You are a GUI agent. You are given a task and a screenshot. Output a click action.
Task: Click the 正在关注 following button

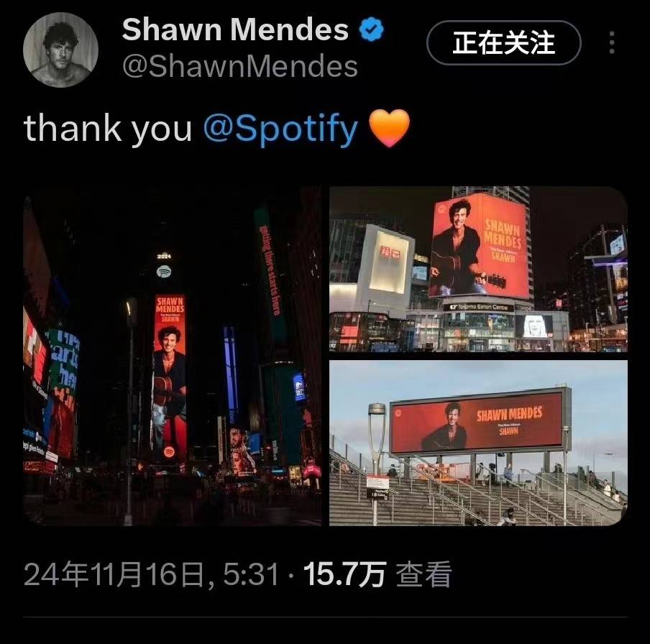tap(503, 42)
